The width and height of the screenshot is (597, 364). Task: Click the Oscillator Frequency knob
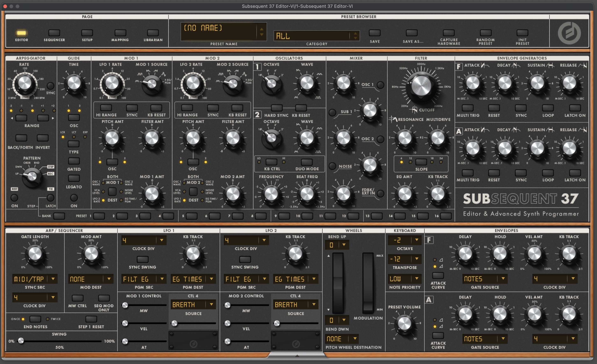(271, 194)
